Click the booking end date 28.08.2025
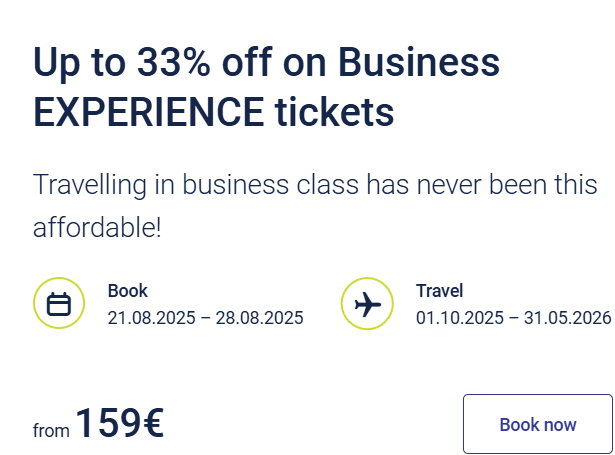Screen dimensions: 615x455 [x=262, y=318]
